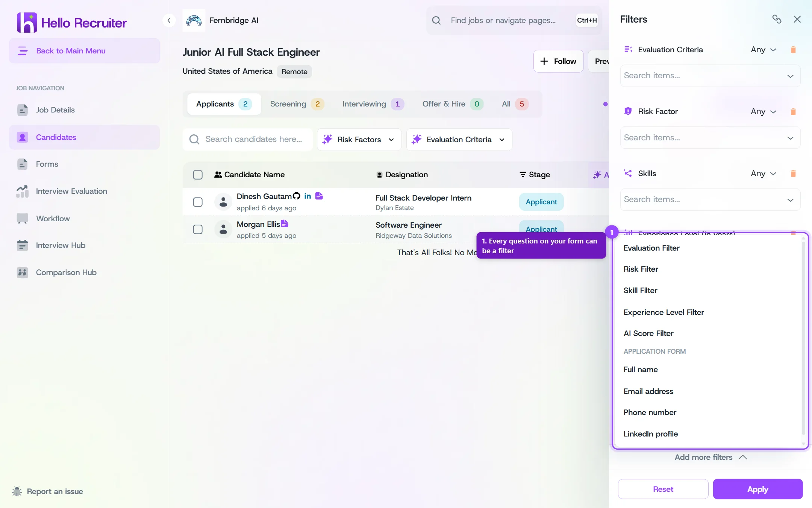Delete the Evaluation Criteria filter

(x=793, y=50)
